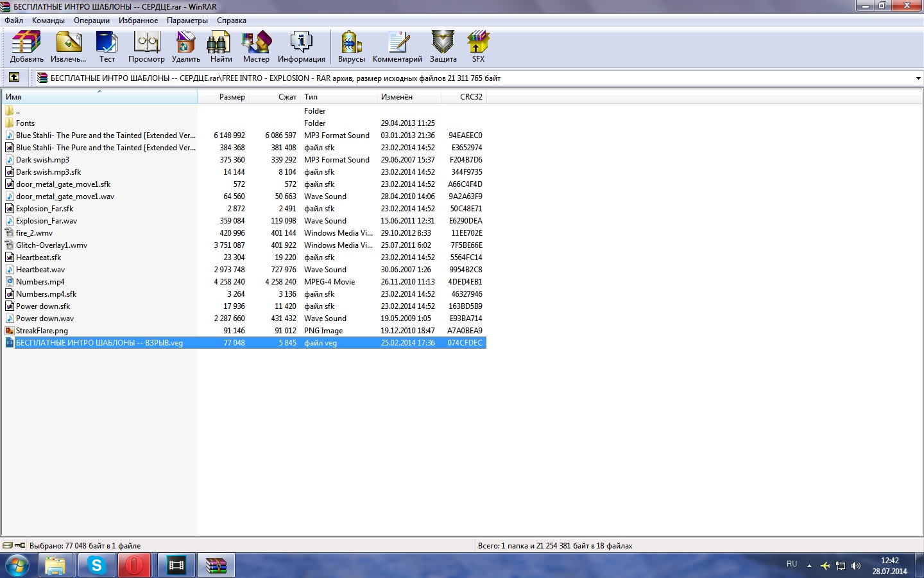Open the Комментарий (Comment) tool
This screenshot has height=578, width=924.
(x=397, y=48)
